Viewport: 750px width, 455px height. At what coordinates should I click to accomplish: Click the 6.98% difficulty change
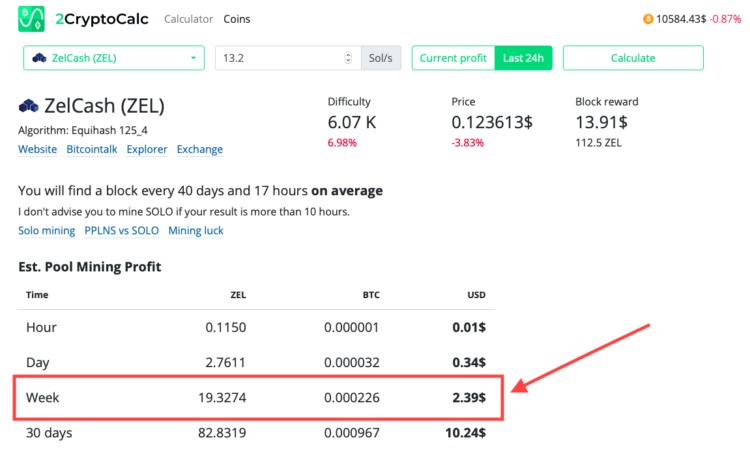[x=342, y=143]
